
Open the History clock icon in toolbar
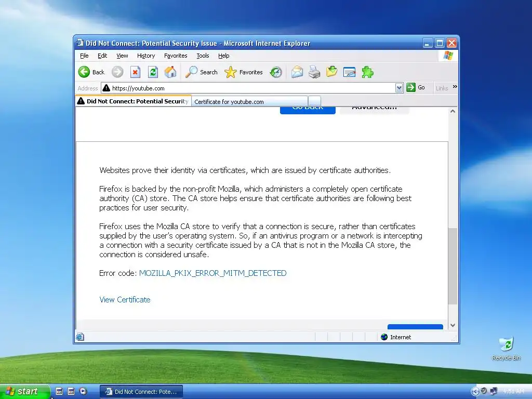pyautogui.click(x=276, y=72)
